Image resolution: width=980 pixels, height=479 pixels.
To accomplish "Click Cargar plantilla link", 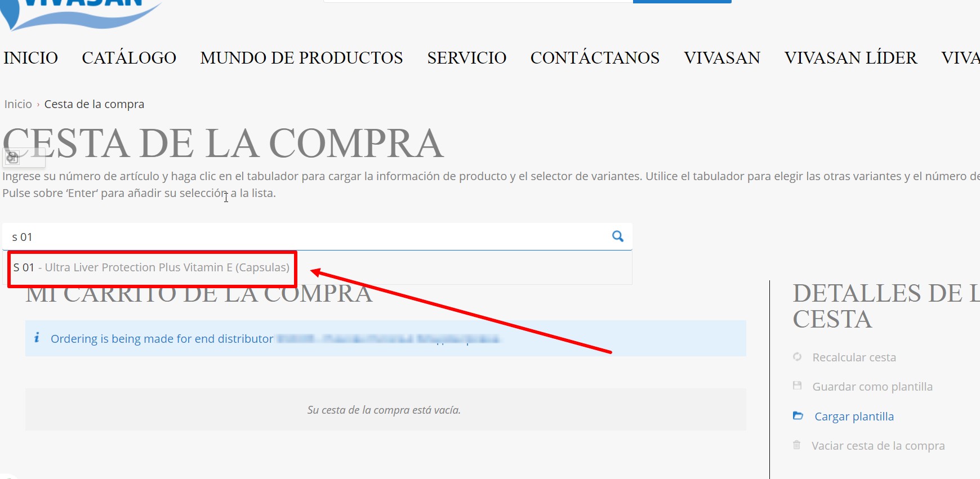I will (854, 417).
